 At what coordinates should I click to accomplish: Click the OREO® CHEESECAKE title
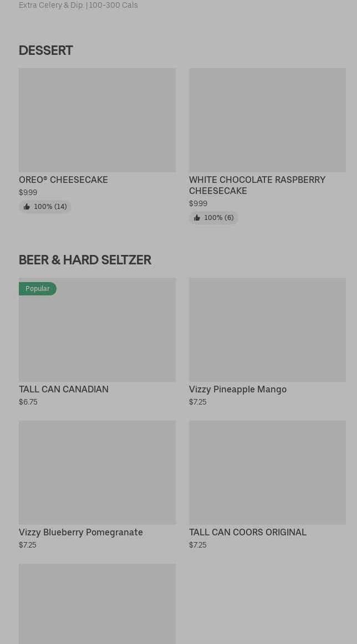click(63, 180)
